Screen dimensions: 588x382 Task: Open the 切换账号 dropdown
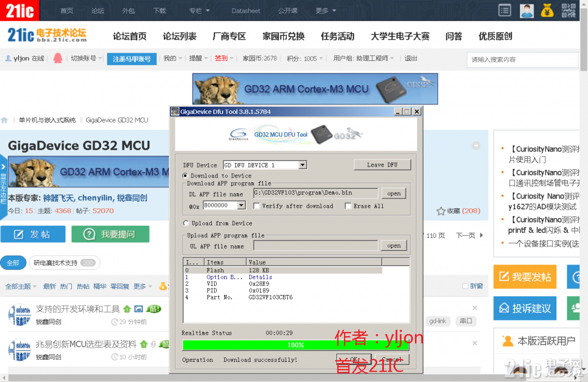click(x=86, y=58)
